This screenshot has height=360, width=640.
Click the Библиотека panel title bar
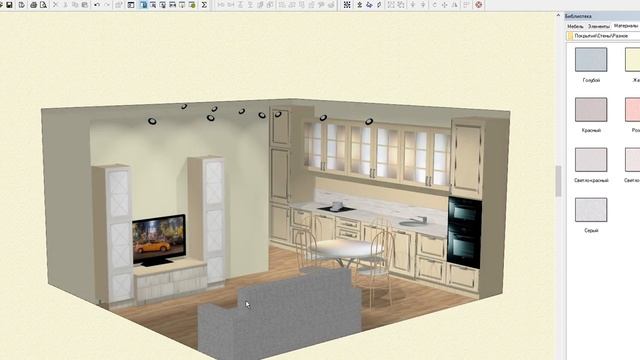pos(602,16)
